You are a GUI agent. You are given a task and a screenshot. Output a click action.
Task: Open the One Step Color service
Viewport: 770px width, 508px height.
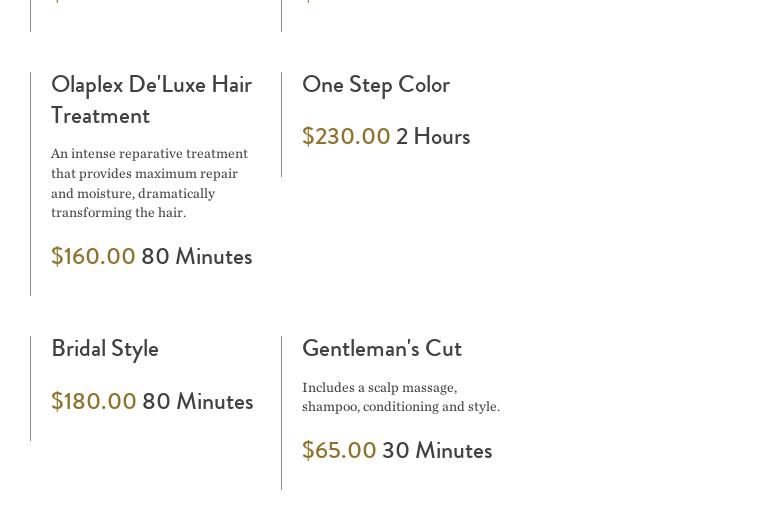(375, 84)
